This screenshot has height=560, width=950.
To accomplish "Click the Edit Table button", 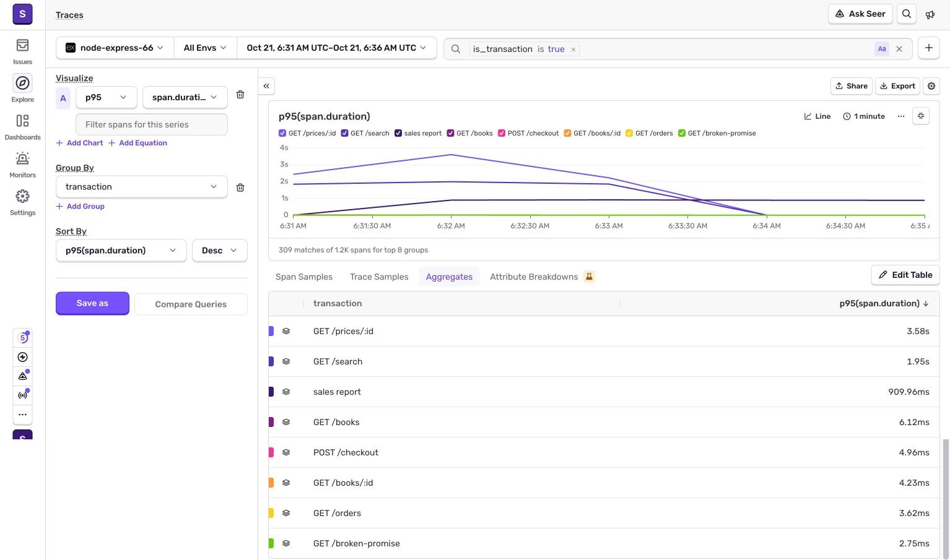I will pos(905,275).
